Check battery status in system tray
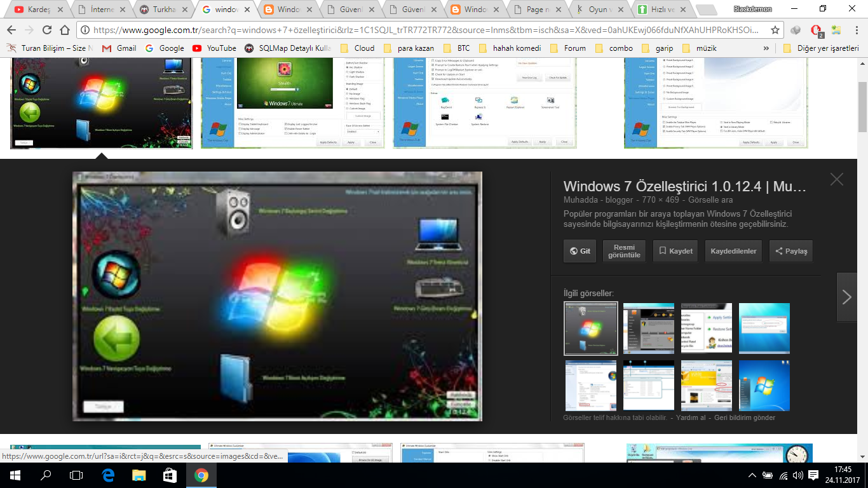This screenshot has height=488, width=868. pyautogui.click(x=768, y=475)
